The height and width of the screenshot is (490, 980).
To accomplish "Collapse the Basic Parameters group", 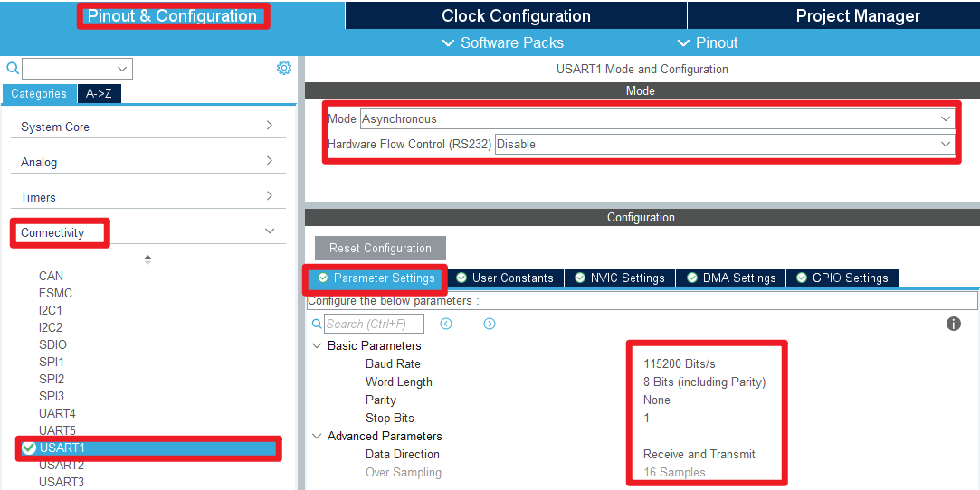I will pos(318,346).
